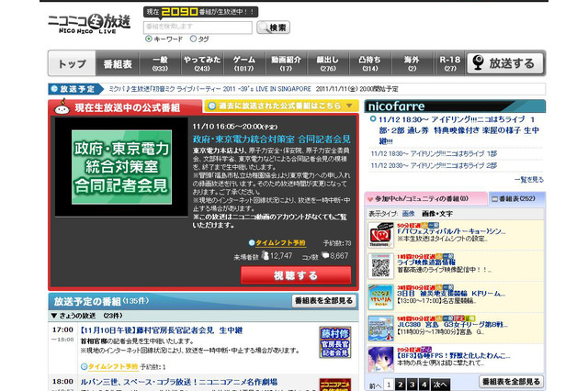This screenshot has width=588, height=391.
Task: Open the やってみた category tab
Action: coord(202,63)
